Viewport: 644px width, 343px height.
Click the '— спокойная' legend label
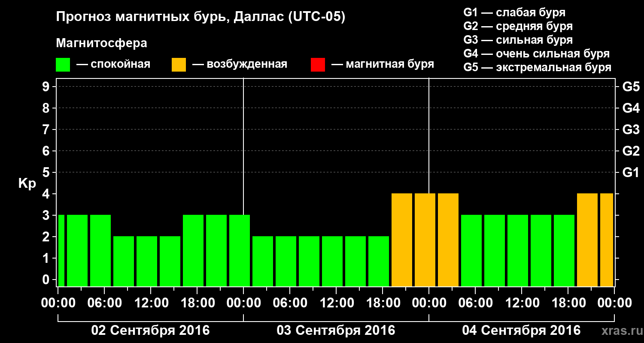click(113, 64)
